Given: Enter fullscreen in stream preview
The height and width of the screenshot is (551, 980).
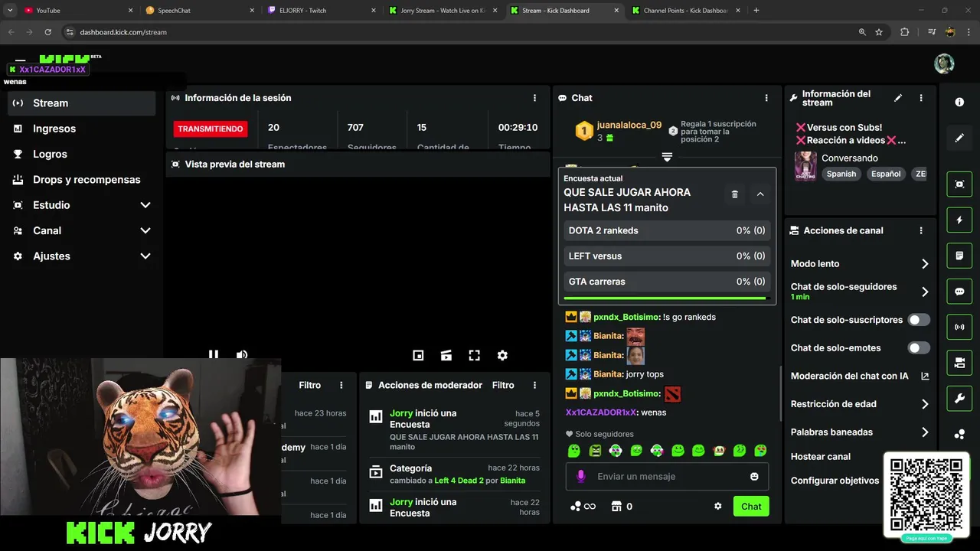Looking at the screenshot, I should (475, 355).
